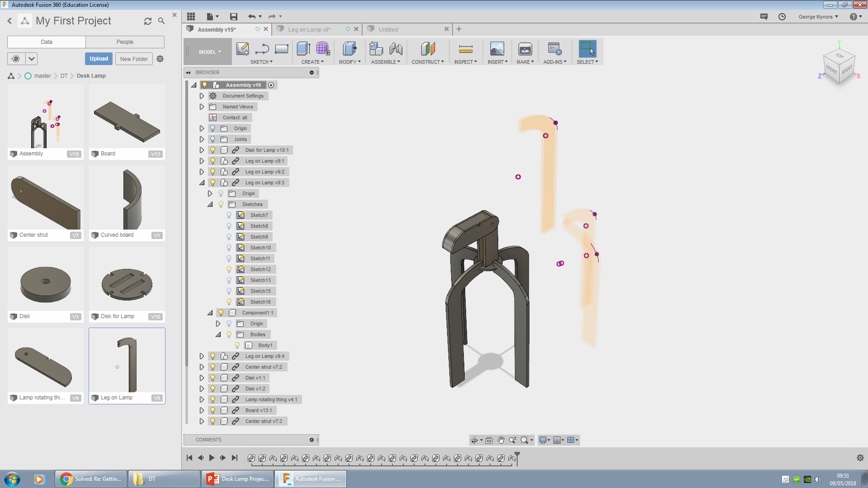This screenshot has height=488, width=868.
Task: Toggle visibility of Board v13:1 component
Action: point(213,411)
